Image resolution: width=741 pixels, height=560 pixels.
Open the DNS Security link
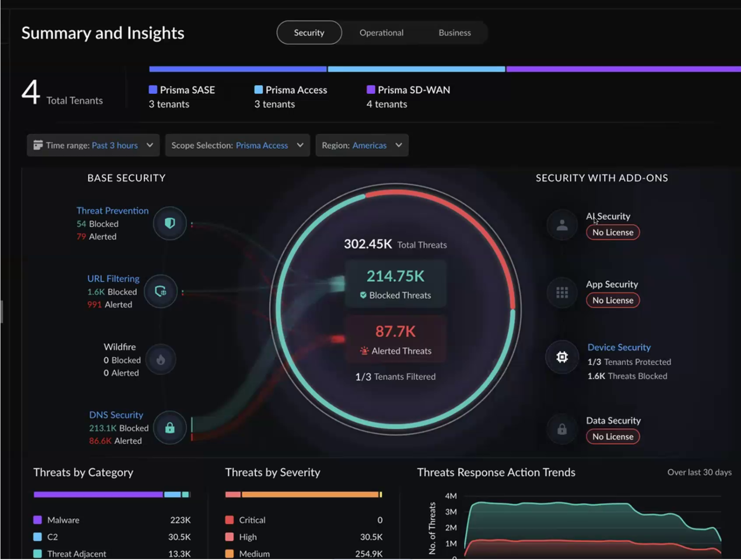pyautogui.click(x=116, y=415)
